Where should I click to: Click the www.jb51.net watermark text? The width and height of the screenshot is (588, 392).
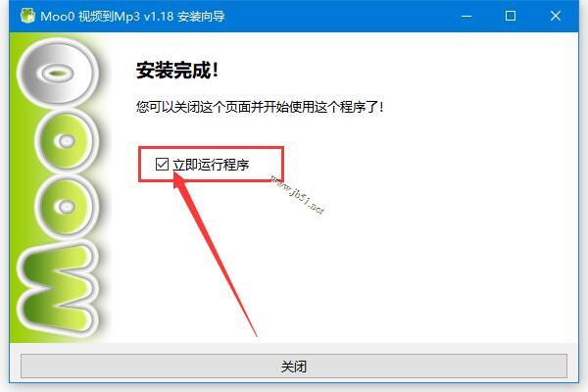(298, 194)
